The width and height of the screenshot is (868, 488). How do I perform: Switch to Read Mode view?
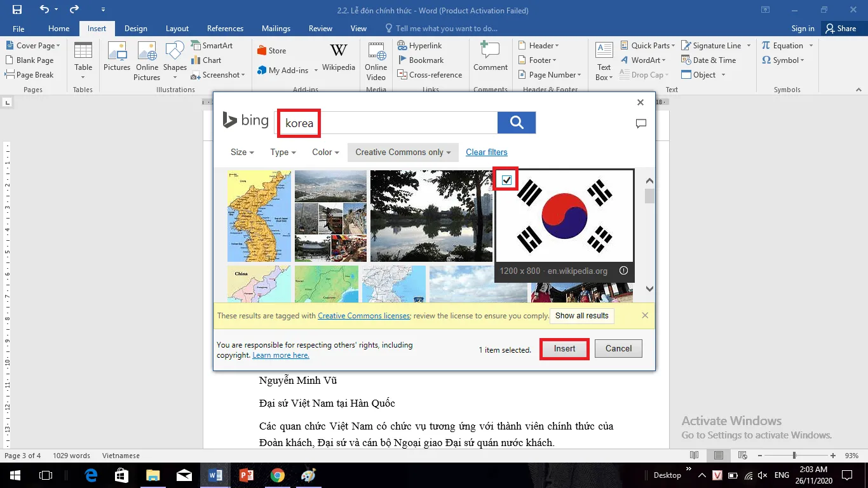pyautogui.click(x=695, y=456)
